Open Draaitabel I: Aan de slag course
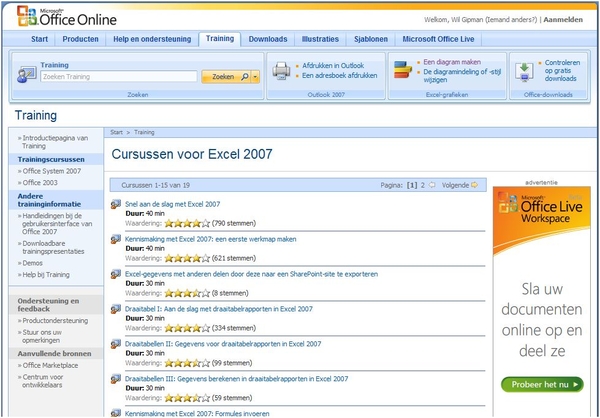The width and height of the screenshot is (600, 418). coord(219,309)
